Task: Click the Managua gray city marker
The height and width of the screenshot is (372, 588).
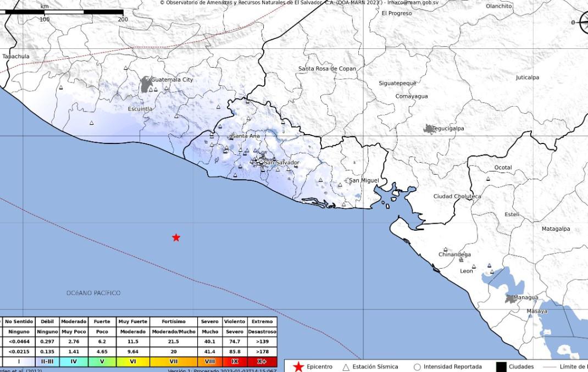Action: pos(511,299)
